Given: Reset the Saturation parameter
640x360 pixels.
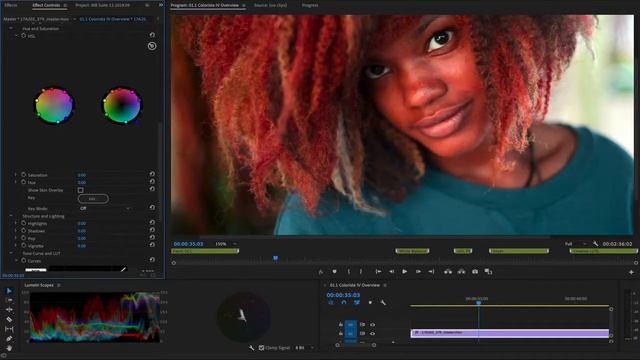Looking at the screenshot, I should tap(152, 174).
